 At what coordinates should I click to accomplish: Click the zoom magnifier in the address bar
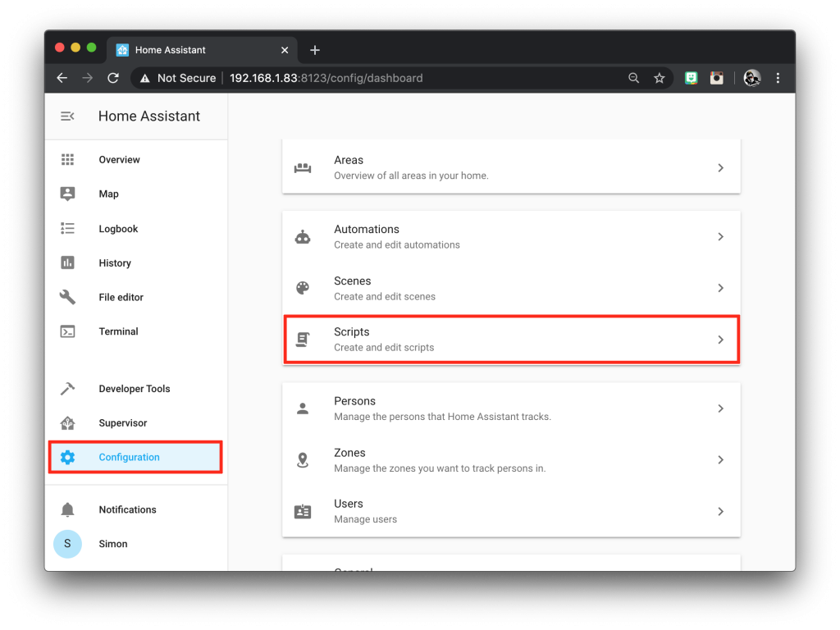point(634,78)
